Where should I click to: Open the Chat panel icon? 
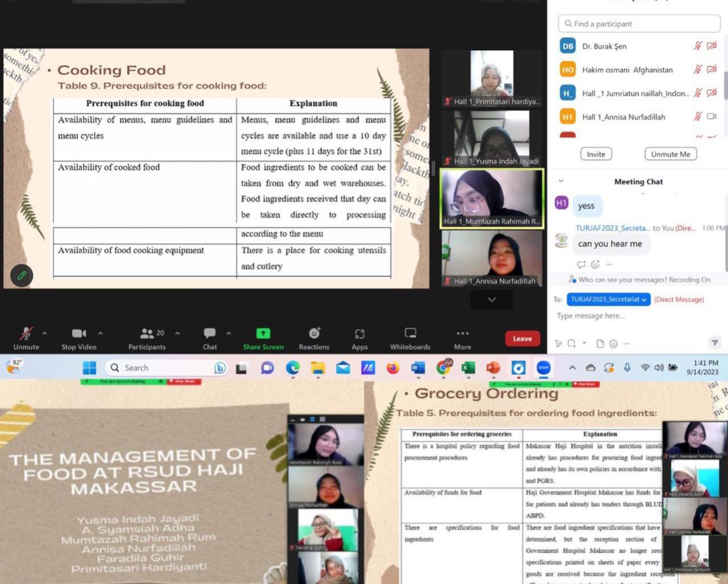click(x=209, y=334)
